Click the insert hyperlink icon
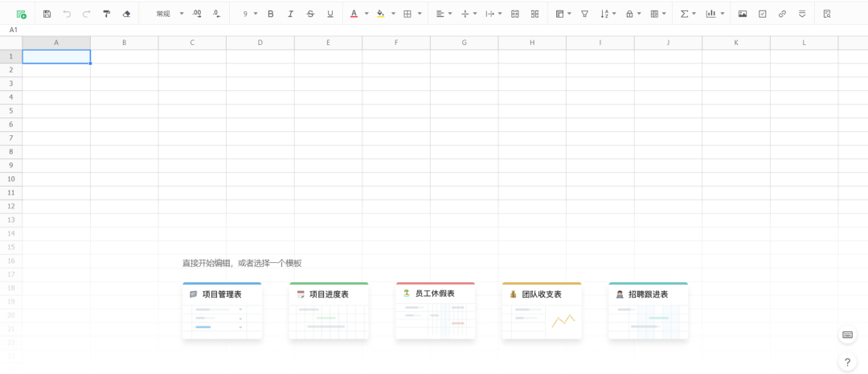The width and height of the screenshot is (868, 374). click(782, 14)
